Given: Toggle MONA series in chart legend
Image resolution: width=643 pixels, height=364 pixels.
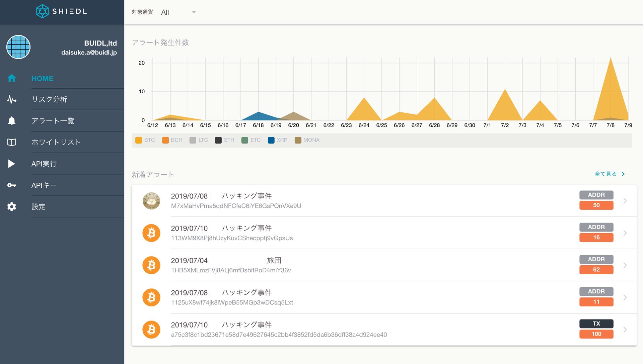Looking at the screenshot, I should 307,140.
